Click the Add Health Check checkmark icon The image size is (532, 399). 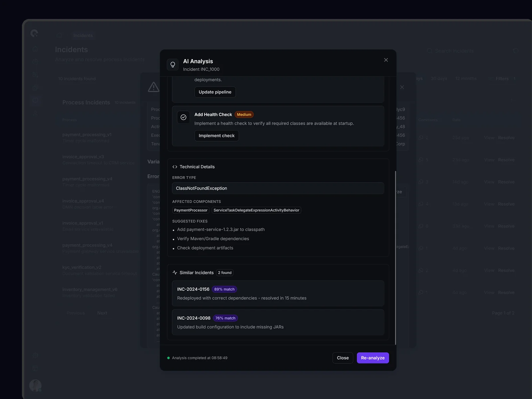[x=183, y=117]
